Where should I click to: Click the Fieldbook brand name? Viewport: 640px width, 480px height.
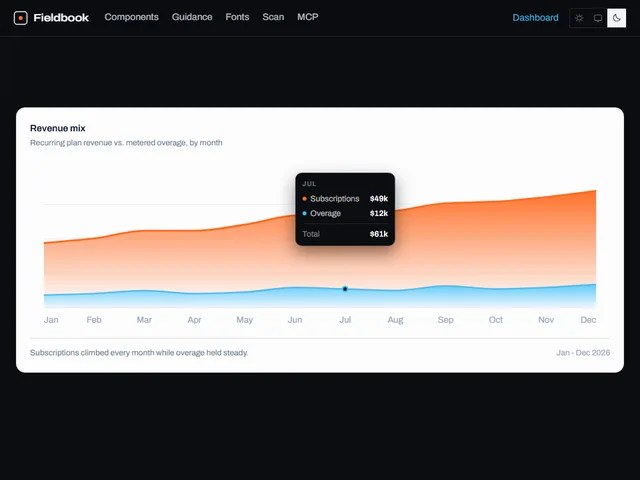coord(61,18)
